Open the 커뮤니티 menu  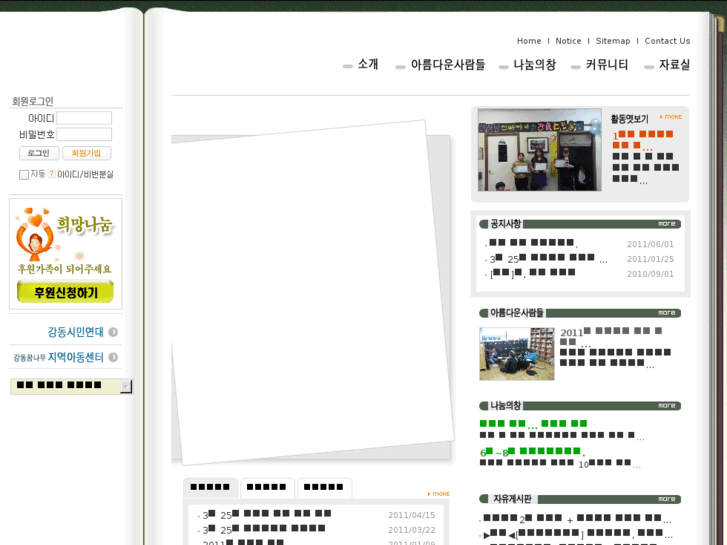click(606, 64)
